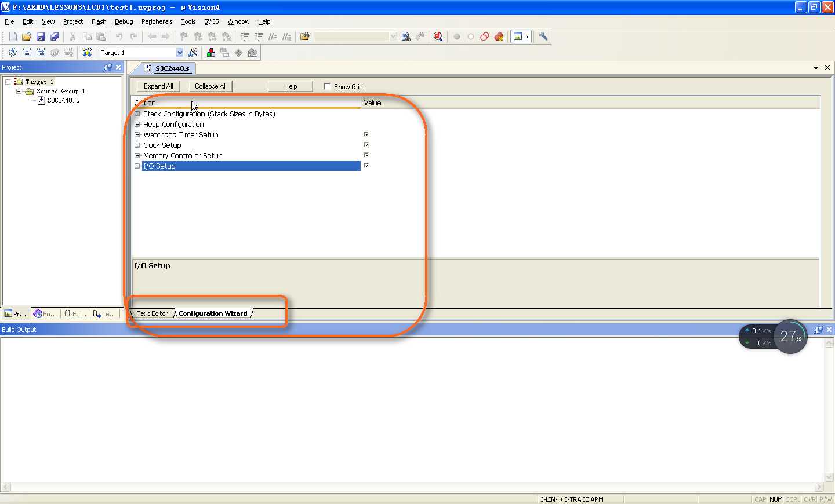Open Target Options with the wand icon
835x504 pixels.
coord(193,53)
